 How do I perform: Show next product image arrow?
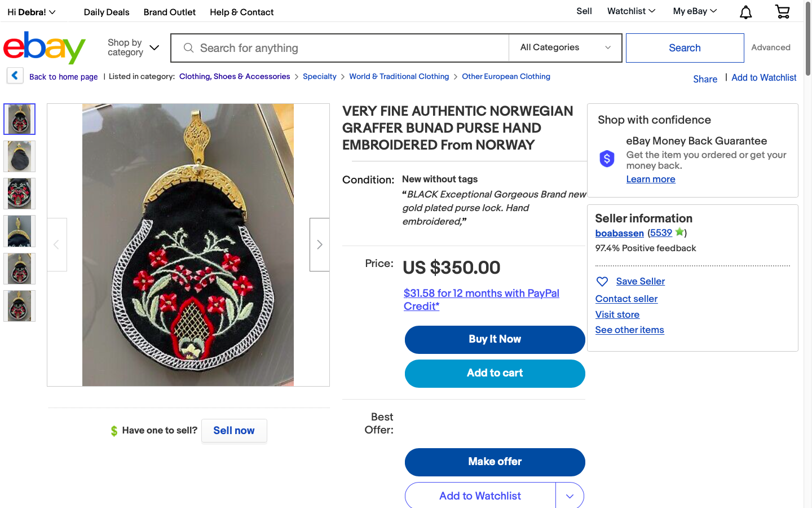tap(319, 244)
